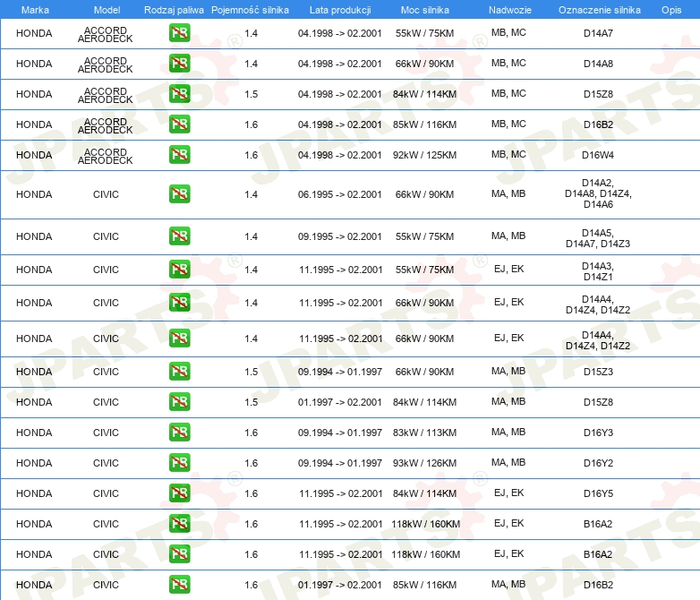Click fuel icon in Accord Aerodeck D16B2 row
The height and width of the screenshot is (600, 700).
179,124
